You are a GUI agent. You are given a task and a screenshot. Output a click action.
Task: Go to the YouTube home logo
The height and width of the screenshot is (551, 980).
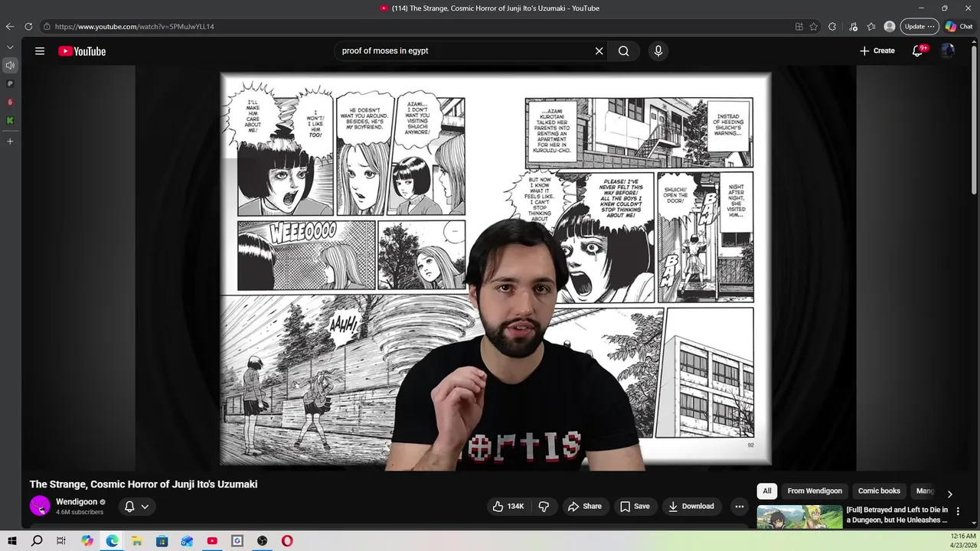coord(82,51)
